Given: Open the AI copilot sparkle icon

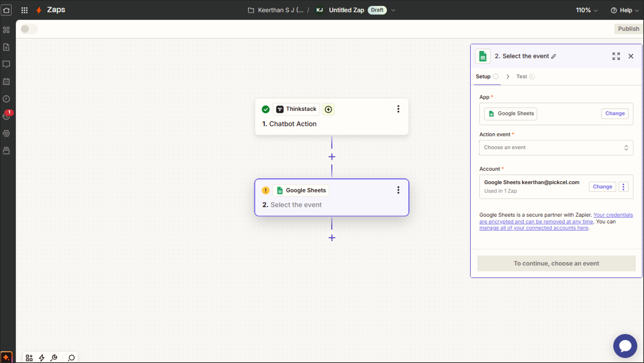Looking at the screenshot, I should click(6, 357).
